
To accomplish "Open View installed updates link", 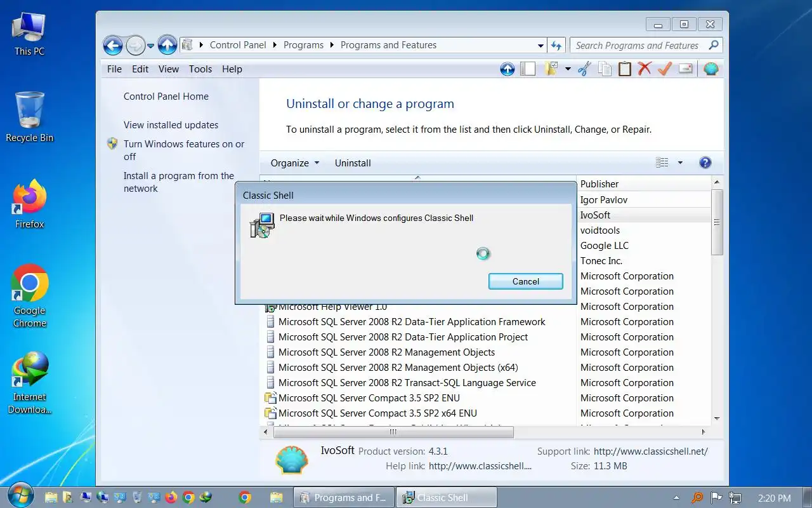I will coord(171,125).
